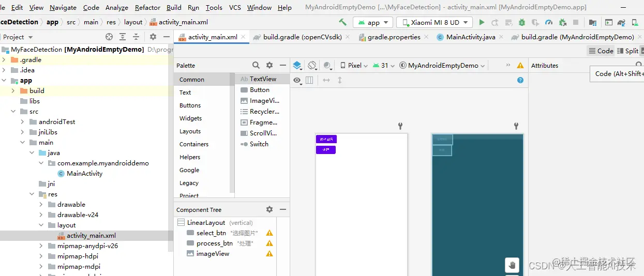Toggle the autoconnect columns icon beside the eye
The image size is (644, 276).
[309, 80]
